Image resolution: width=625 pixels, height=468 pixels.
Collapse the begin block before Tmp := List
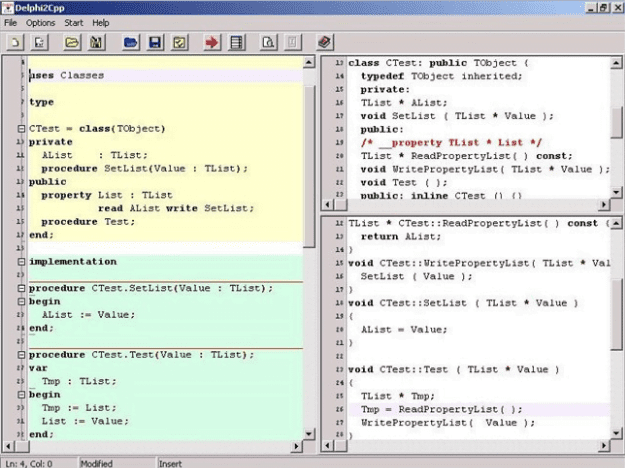(22, 395)
